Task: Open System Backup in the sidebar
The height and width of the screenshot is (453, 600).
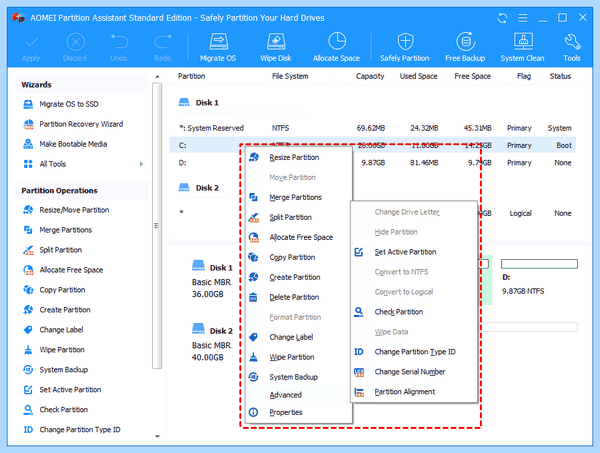Action: tap(56, 370)
